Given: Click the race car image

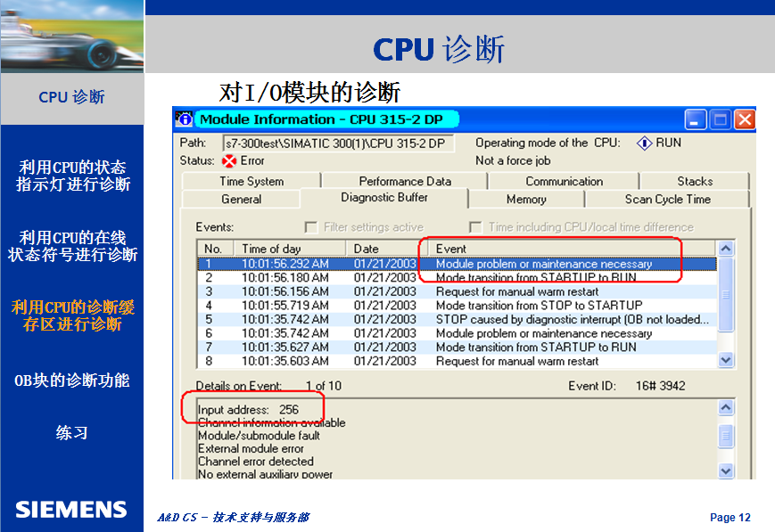Looking at the screenshot, I should pyautogui.click(x=72, y=37).
